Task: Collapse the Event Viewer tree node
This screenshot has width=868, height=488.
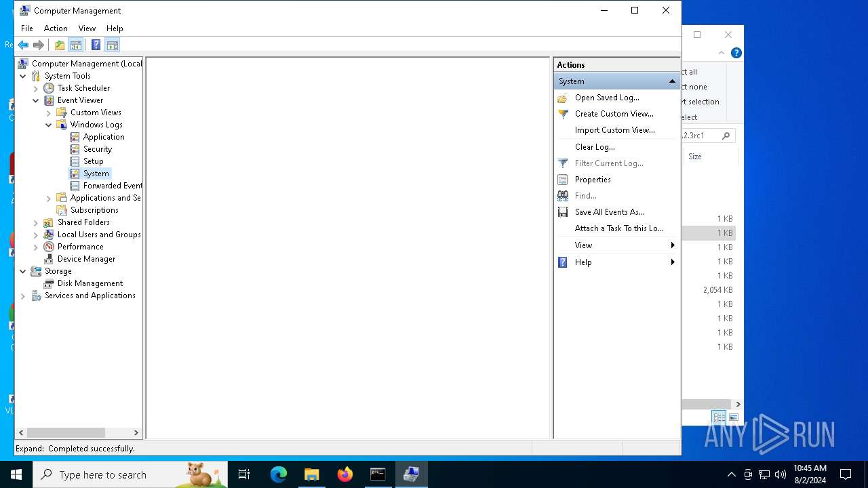Action: click(x=36, y=100)
